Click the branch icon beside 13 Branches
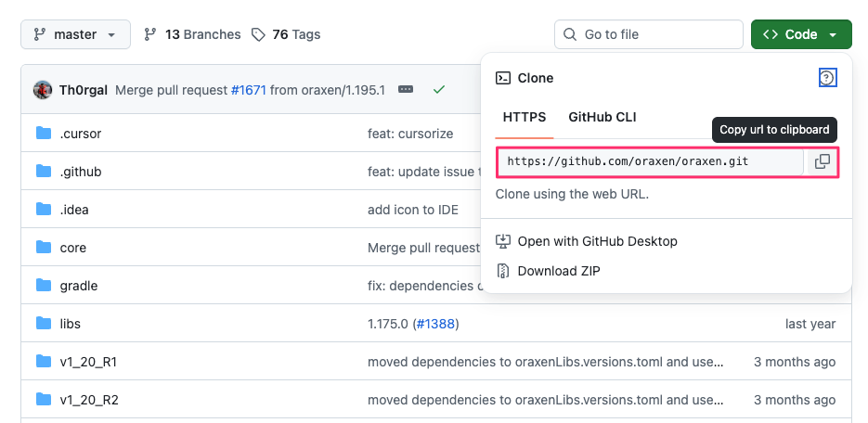This screenshot has height=423, width=868. click(x=150, y=34)
